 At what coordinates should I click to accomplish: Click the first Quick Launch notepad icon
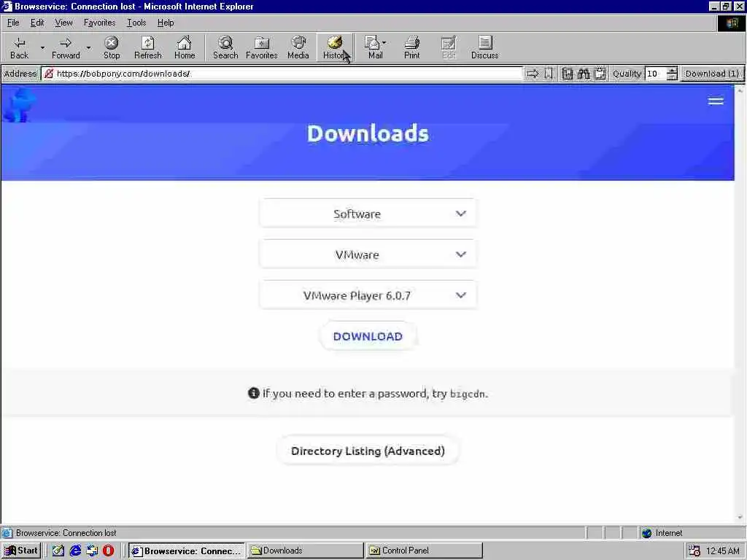58,551
